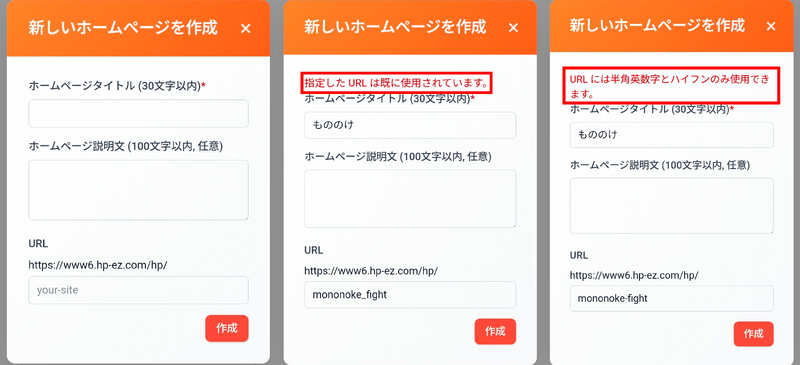Click URL prefix text above the mononoke_fight field
Viewport: 800px width, 365px height.
click(371, 271)
